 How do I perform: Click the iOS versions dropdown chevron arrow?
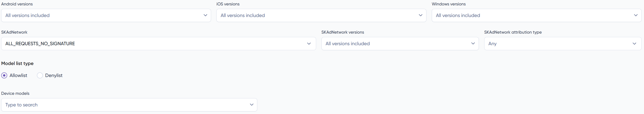tap(420, 15)
